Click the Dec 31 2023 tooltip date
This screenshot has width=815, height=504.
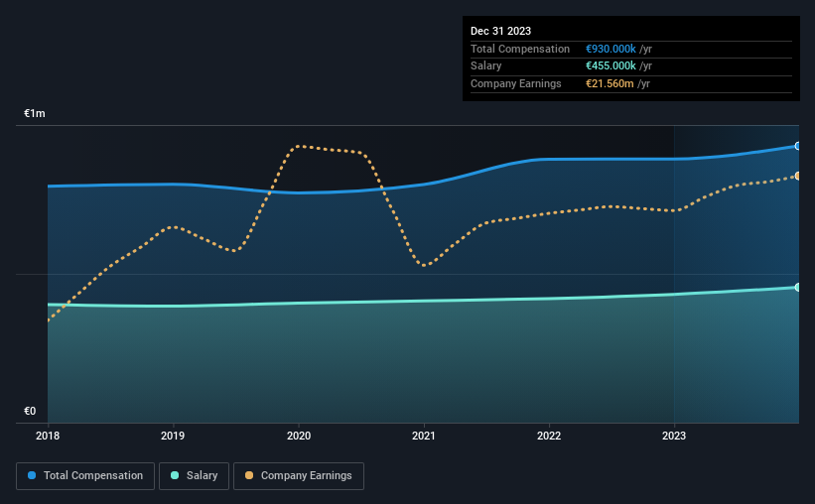tap(500, 31)
